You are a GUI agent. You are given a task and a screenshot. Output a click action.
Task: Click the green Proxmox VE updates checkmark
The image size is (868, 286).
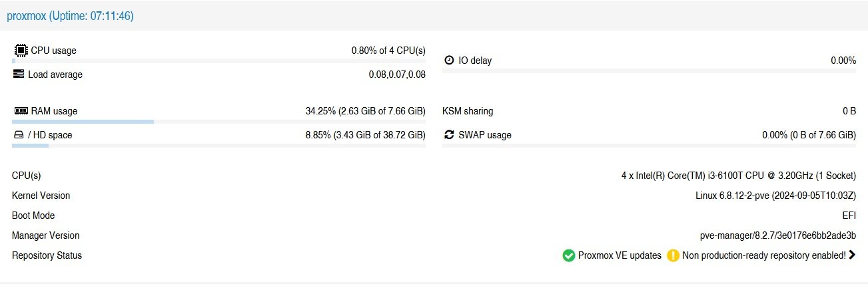[568, 255]
